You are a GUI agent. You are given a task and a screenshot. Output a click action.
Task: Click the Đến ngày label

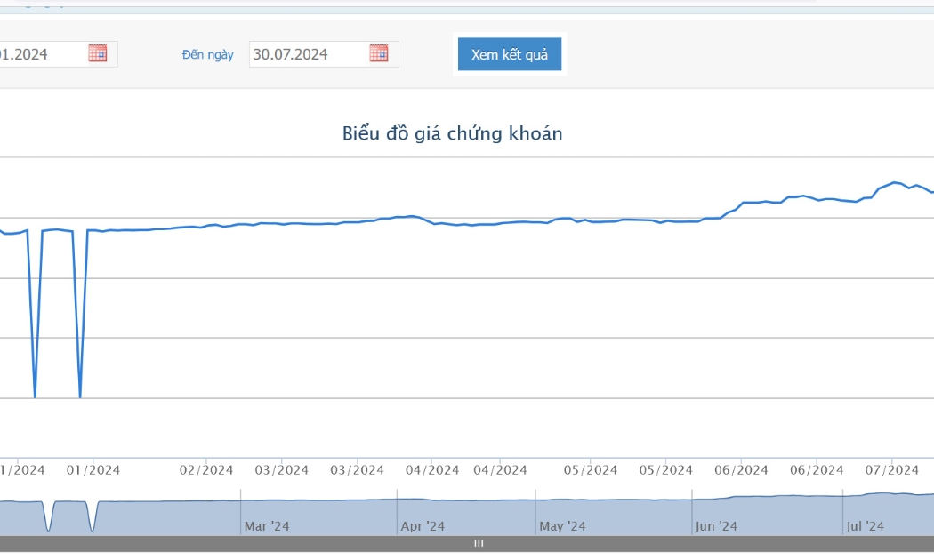coord(208,55)
